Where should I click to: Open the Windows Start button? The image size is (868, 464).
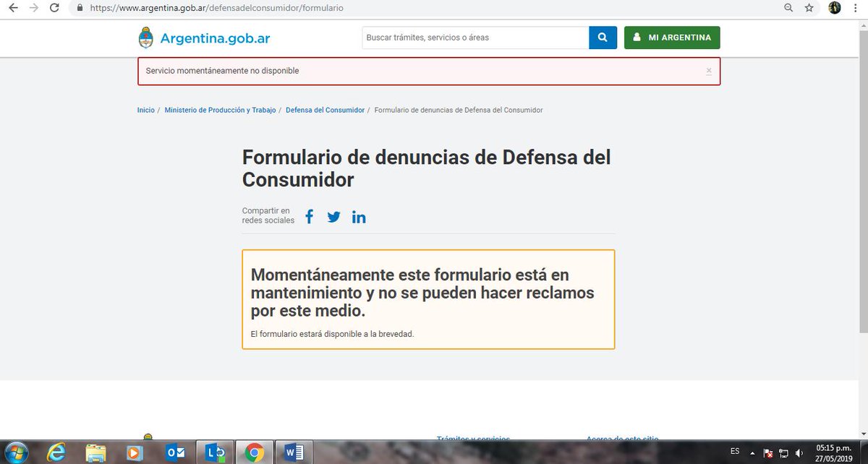(x=15, y=452)
